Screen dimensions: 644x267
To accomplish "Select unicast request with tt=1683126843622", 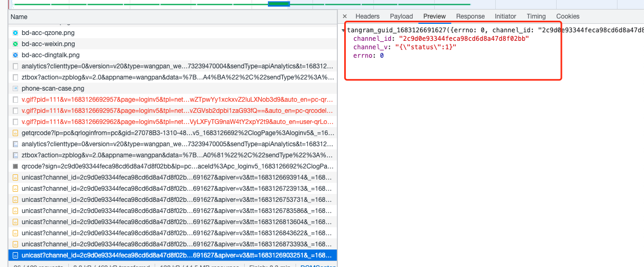I will pyautogui.click(x=173, y=233).
